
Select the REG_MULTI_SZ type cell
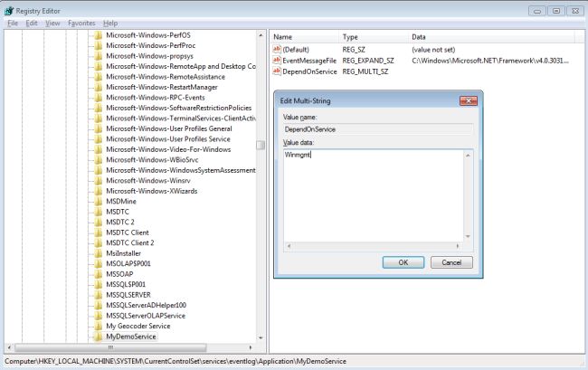pyautogui.click(x=365, y=71)
